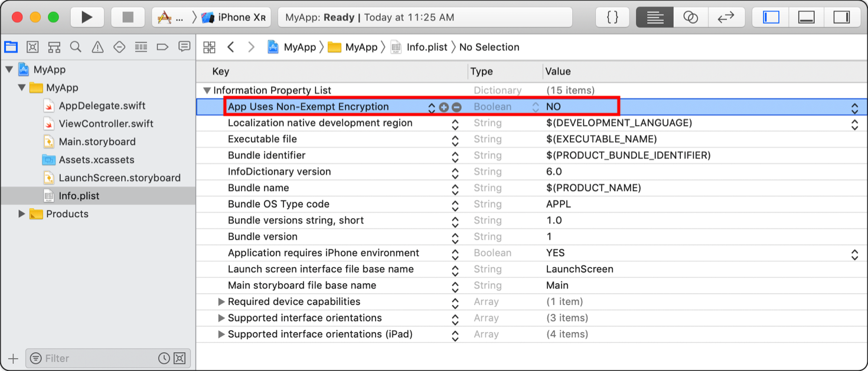Collapse the Information Property List row
The image size is (868, 371).
(207, 91)
